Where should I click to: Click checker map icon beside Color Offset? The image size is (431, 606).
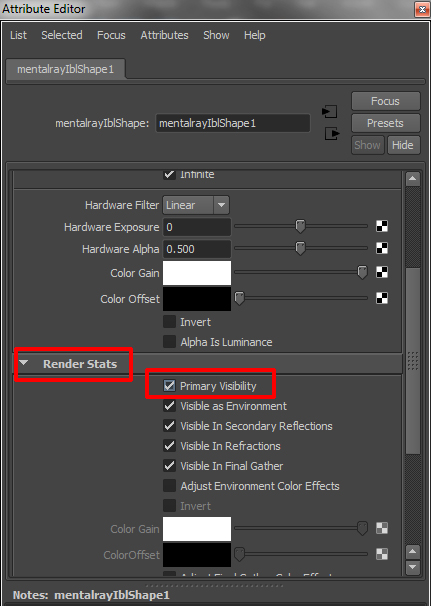(x=382, y=298)
